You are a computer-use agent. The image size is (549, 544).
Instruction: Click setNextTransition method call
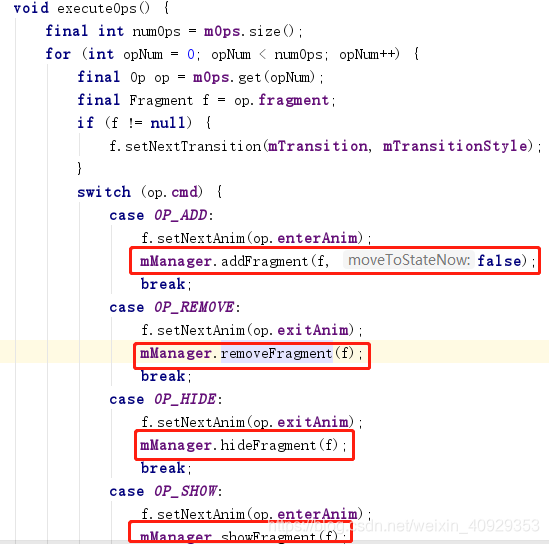coord(193,146)
